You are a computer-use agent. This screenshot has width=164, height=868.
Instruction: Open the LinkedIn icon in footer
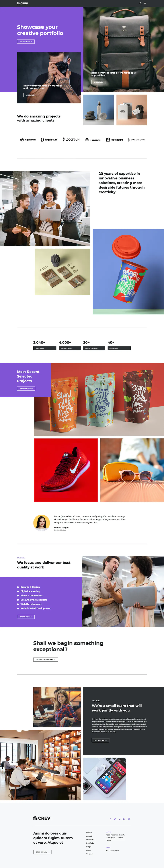coord(120,819)
